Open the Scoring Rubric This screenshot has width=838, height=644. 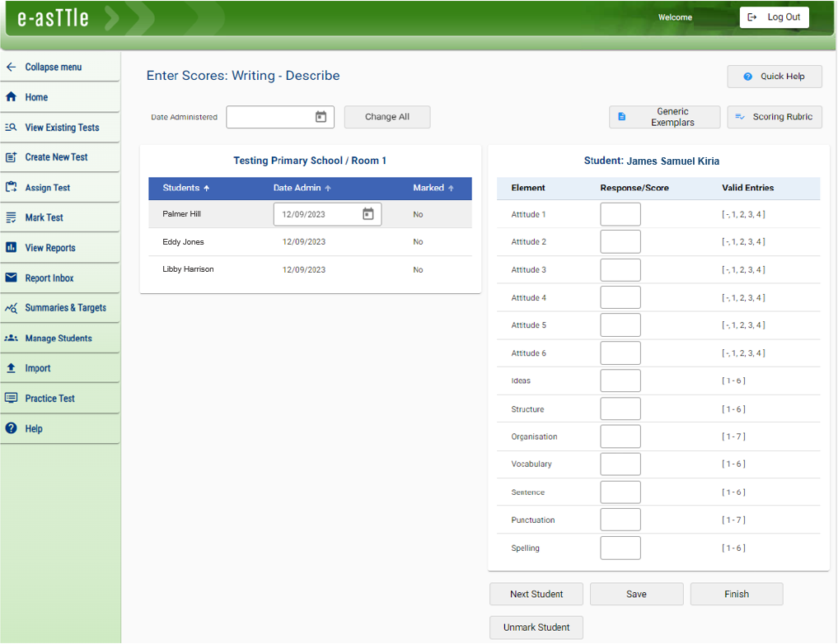click(775, 117)
